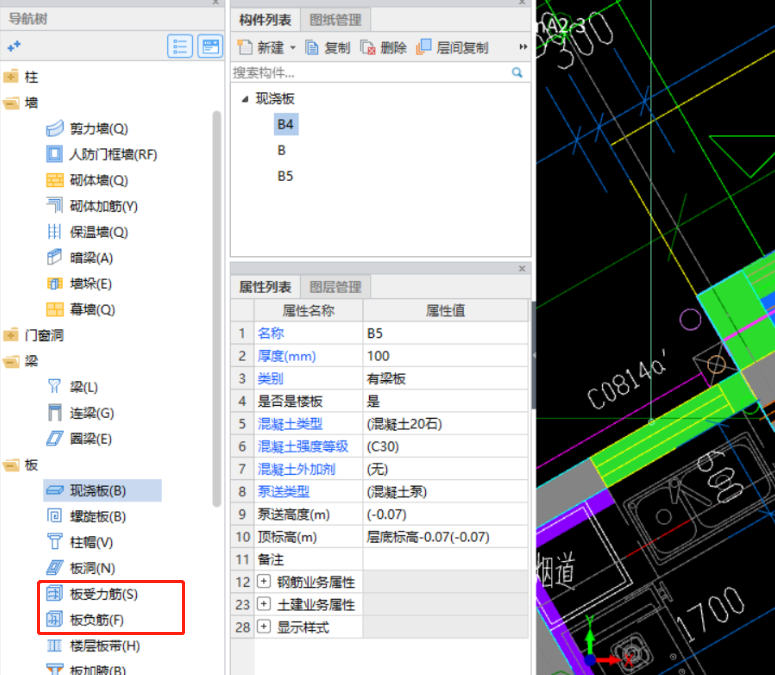Expand 显示样式 group
Screen dimensions: 775x675
point(264,627)
